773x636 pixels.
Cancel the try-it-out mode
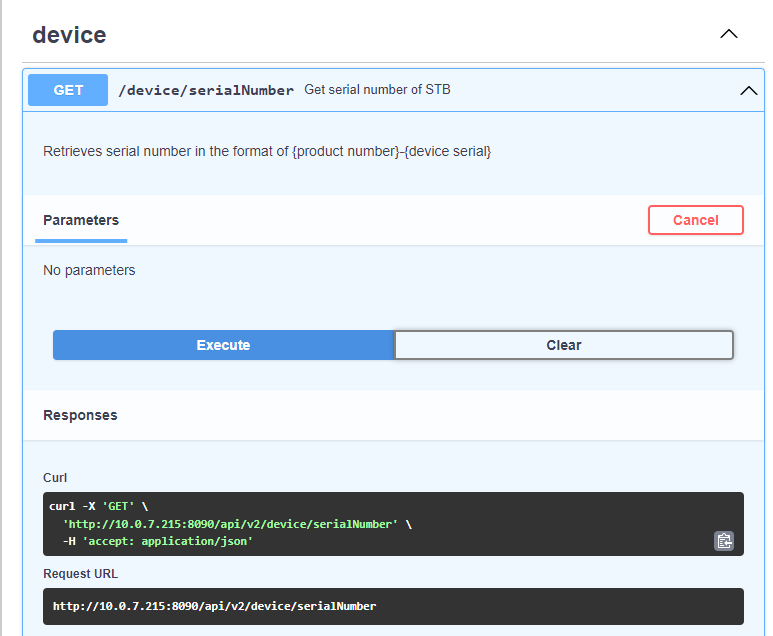point(696,220)
